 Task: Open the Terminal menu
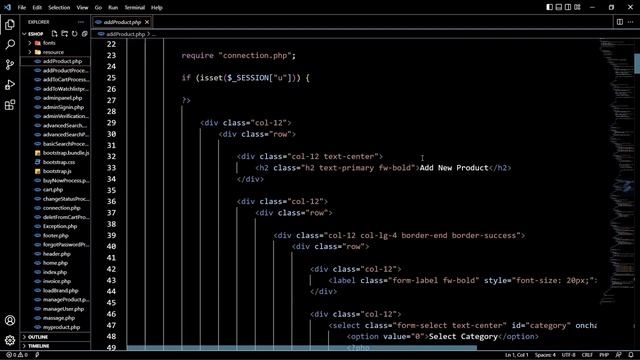coord(135,7)
